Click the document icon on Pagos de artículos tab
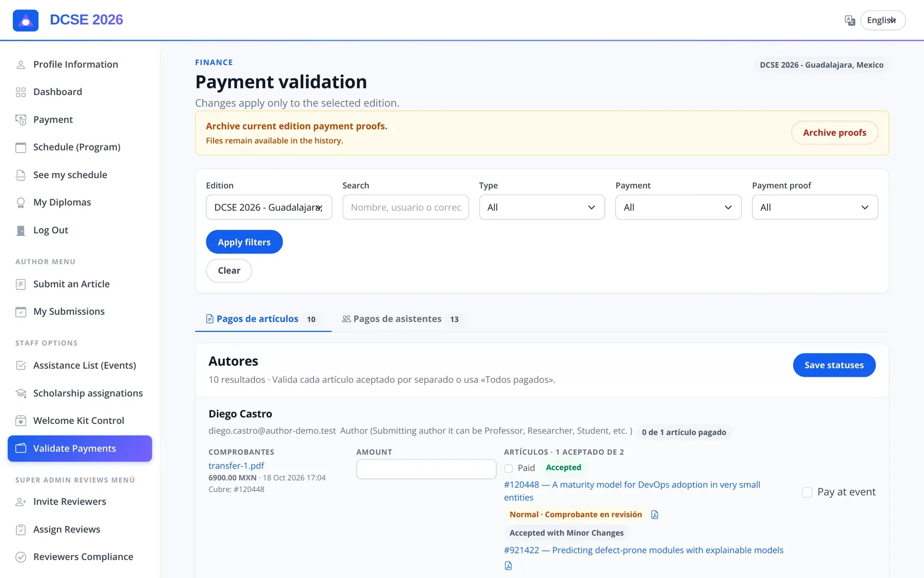 click(209, 319)
